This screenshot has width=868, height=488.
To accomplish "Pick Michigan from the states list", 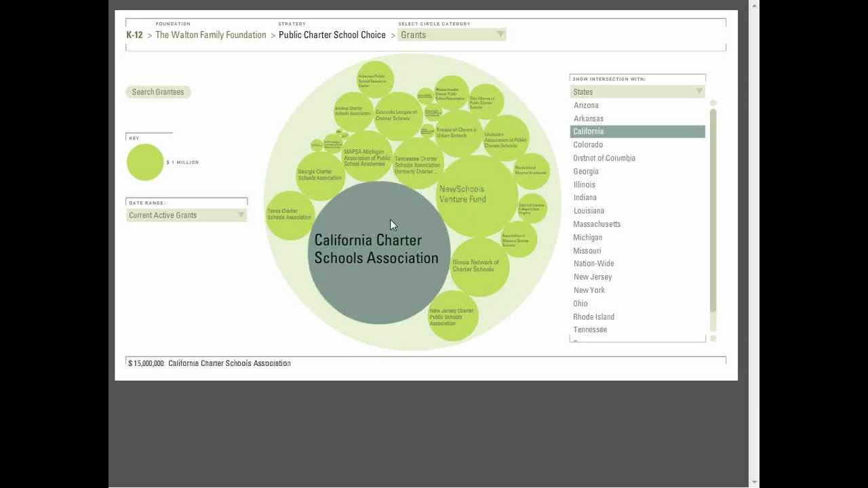I will coord(588,237).
